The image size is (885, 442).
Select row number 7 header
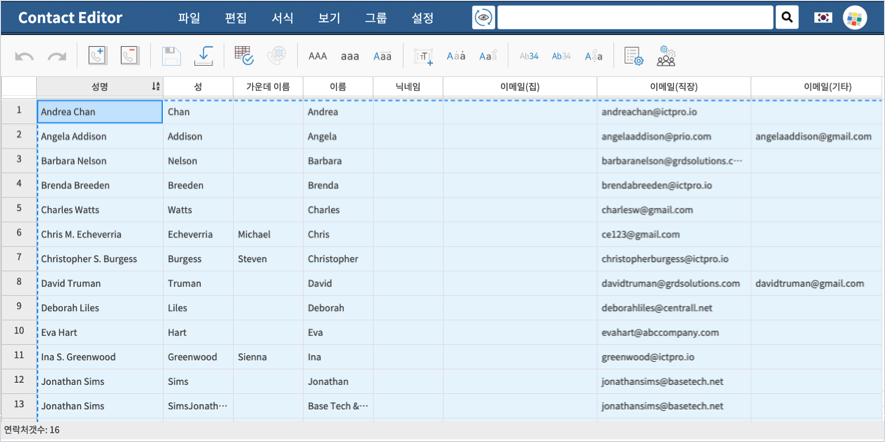pos(19,259)
